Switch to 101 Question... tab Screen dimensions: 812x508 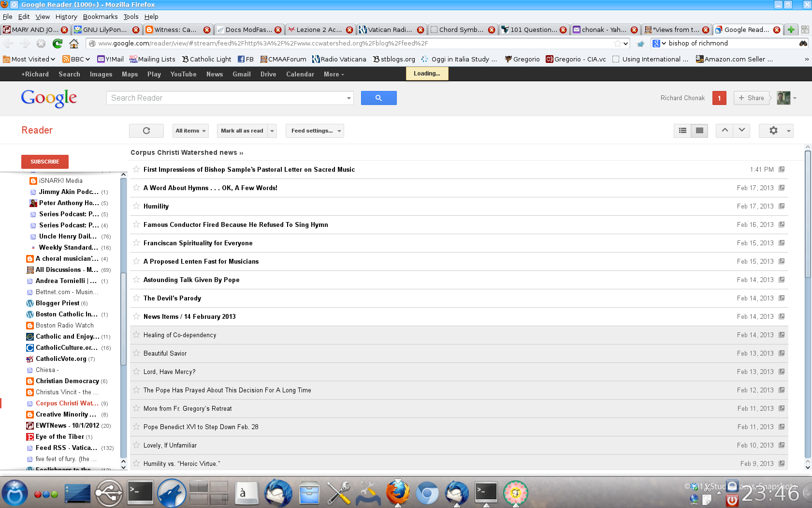[x=534, y=30]
